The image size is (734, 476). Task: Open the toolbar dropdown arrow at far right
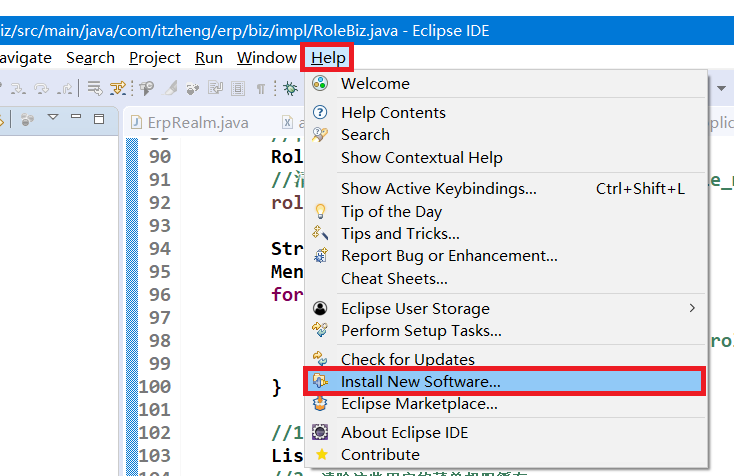pyautogui.click(x=721, y=88)
